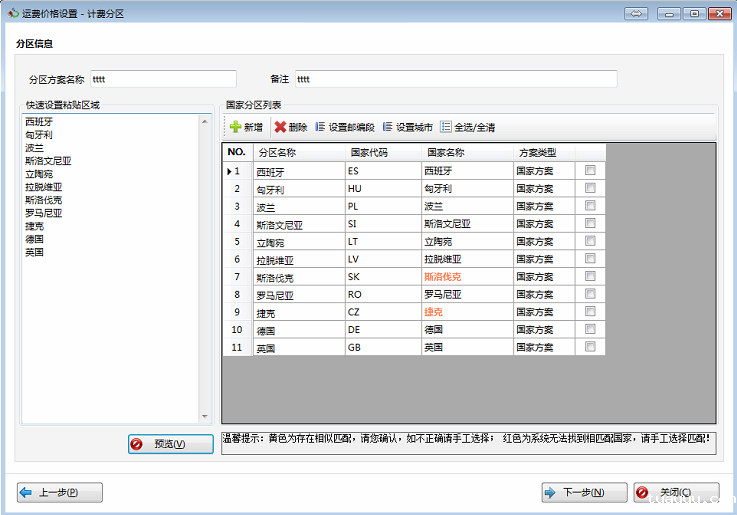Screen dimensions: 737x515
Task: Open 设置城市 from the toolbar
Action: click(x=408, y=127)
